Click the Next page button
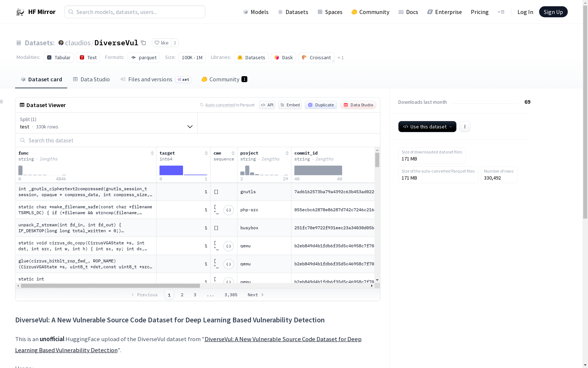This screenshot has height=368, width=588. coord(255,295)
